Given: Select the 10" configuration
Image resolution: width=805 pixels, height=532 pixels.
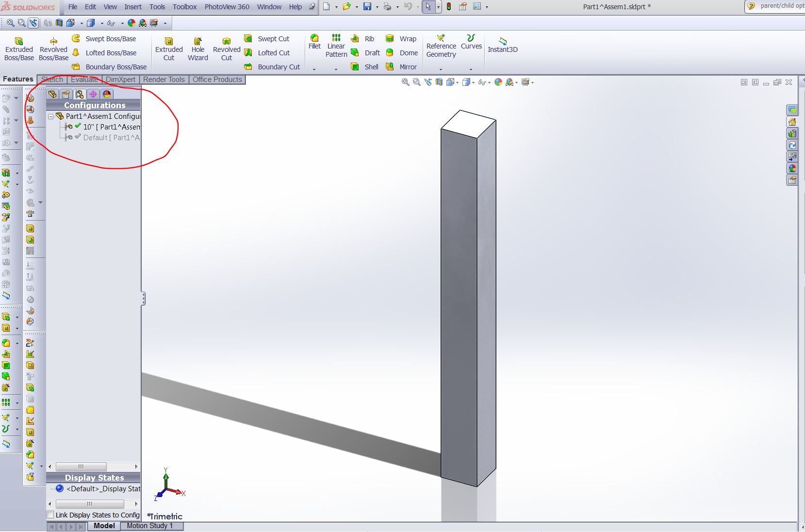Looking at the screenshot, I should 103,127.
